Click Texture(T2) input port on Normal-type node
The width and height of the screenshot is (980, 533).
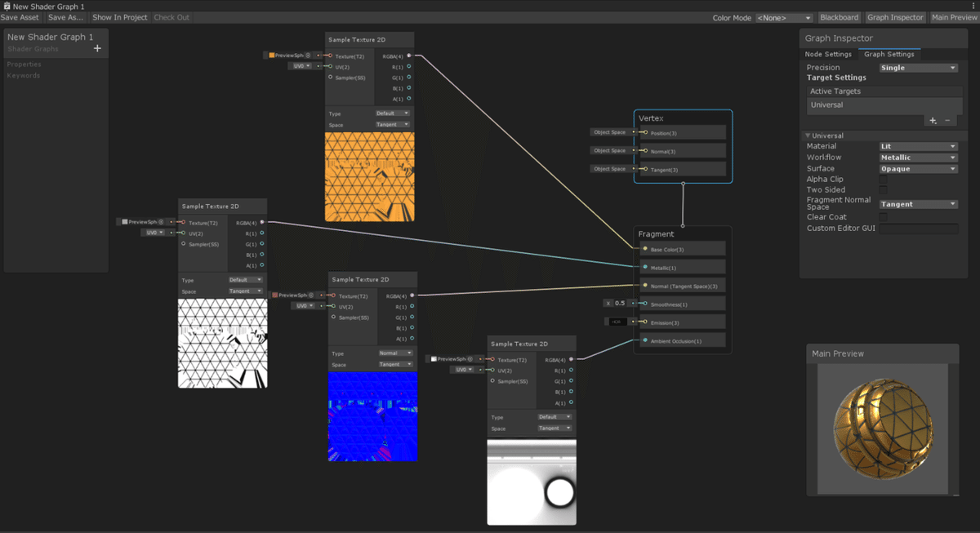[333, 296]
